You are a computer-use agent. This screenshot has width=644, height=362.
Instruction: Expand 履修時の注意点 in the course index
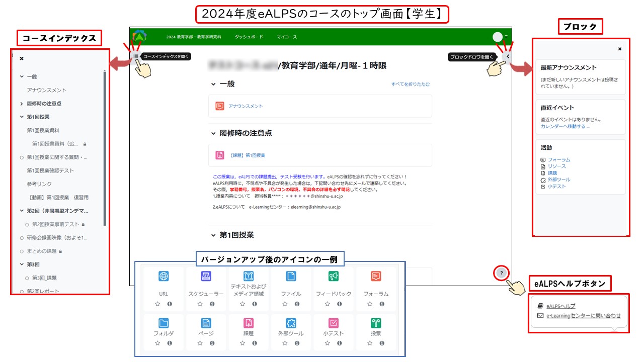click(22, 104)
